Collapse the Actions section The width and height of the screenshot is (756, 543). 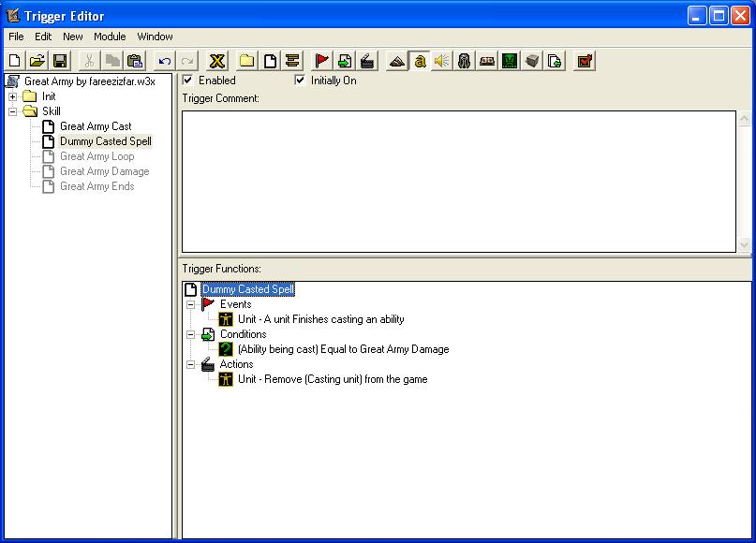(x=191, y=365)
